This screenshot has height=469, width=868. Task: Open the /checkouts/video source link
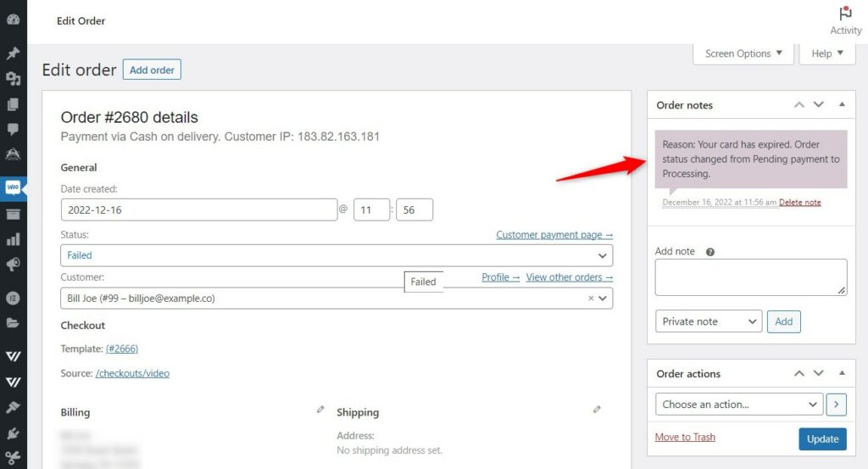[132, 373]
